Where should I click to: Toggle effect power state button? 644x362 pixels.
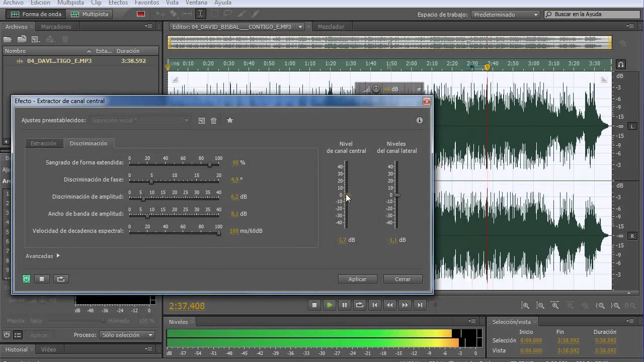(x=27, y=279)
